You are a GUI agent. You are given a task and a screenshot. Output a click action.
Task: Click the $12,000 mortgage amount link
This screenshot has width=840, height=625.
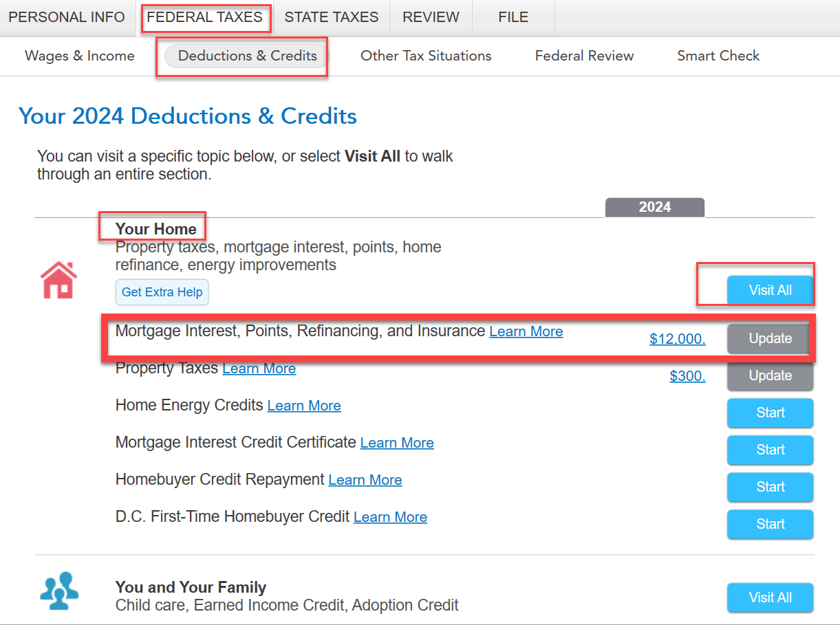tap(678, 339)
